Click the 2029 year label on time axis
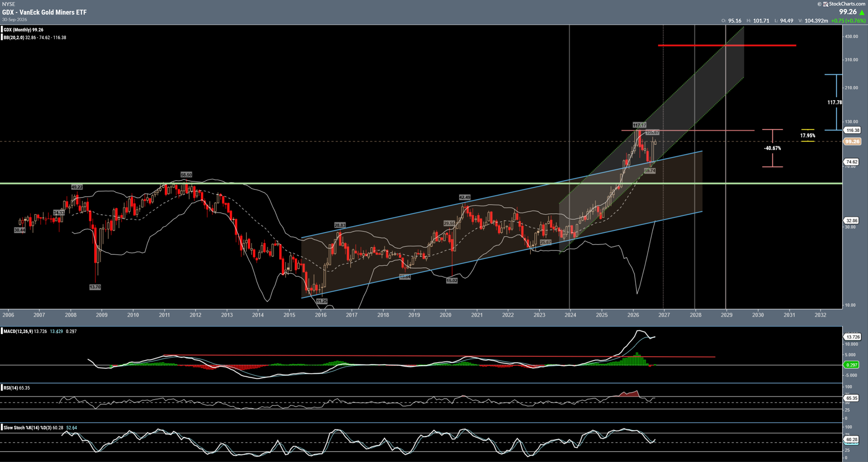Image resolution: width=868 pixels, height=462 pixels. pyautogui.click(x=726, y=315)
